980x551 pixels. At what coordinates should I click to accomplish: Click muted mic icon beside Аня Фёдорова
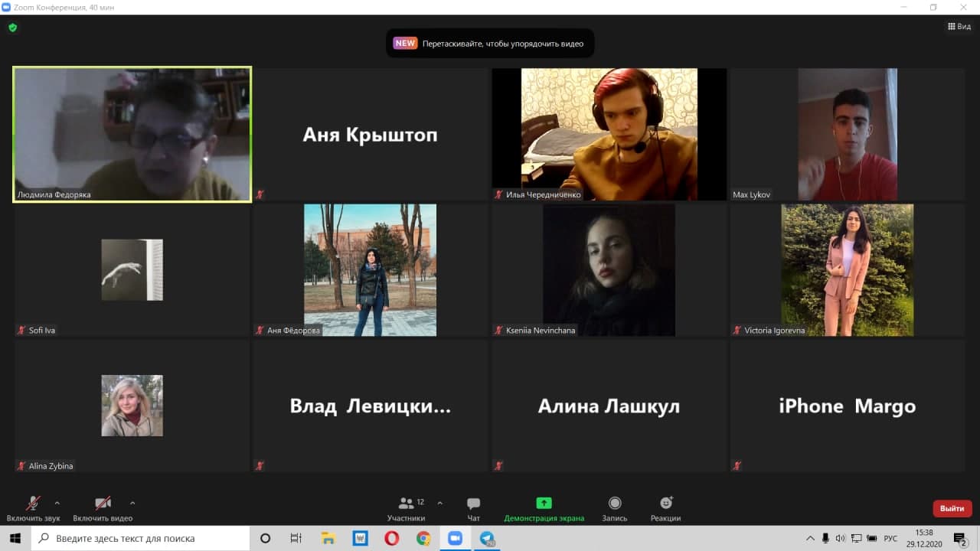pyautogui.click(x=260, y=330)
